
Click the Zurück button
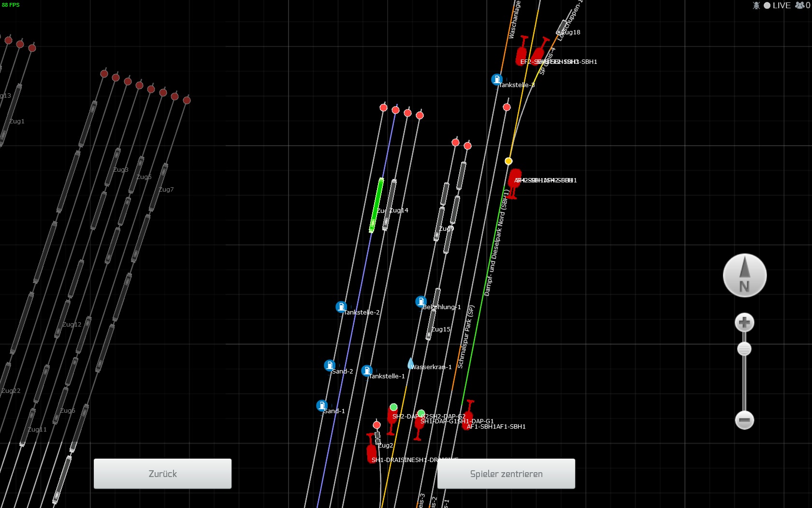(x=162, y=474)
